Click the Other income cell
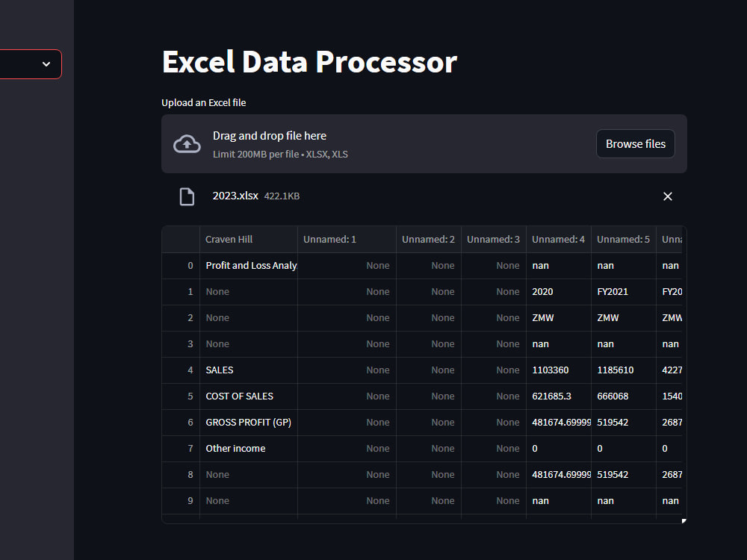 click(235, 448)
